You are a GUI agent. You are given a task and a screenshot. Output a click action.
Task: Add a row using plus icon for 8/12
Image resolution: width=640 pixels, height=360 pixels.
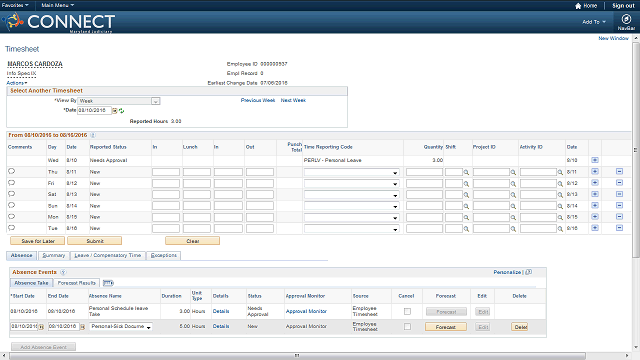595,183
